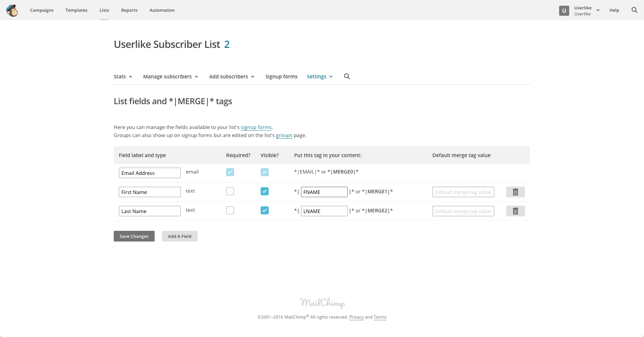
Task: Open the global search magnifier icon
Action: coord(634,10)
